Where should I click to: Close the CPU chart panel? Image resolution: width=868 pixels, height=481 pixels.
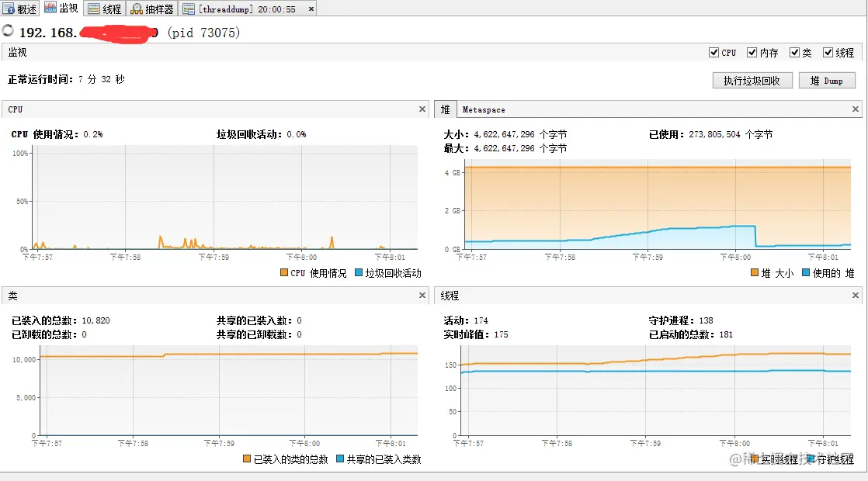[422, 109]
